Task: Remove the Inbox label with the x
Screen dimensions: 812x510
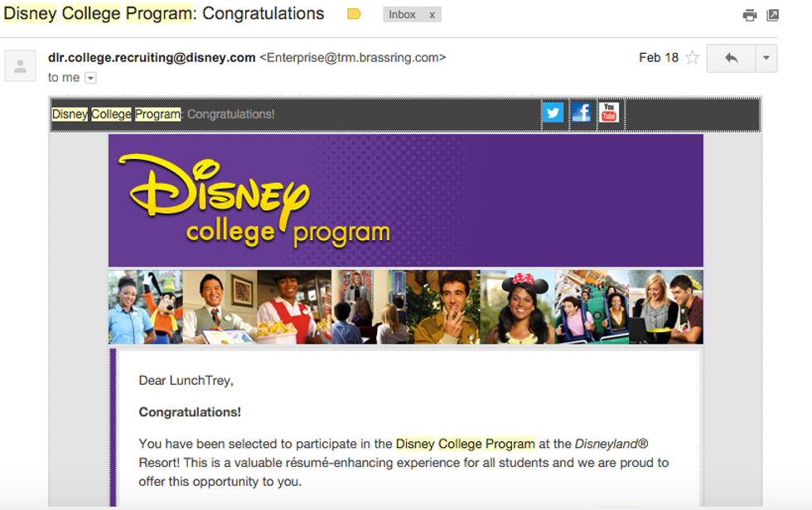Action: pyautogui.click(x=432, y=15)
